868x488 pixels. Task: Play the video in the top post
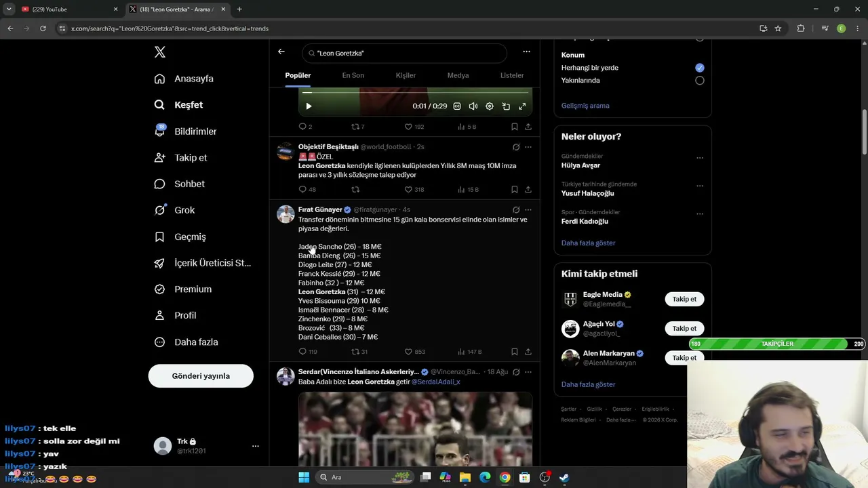[x=309, y=106]
